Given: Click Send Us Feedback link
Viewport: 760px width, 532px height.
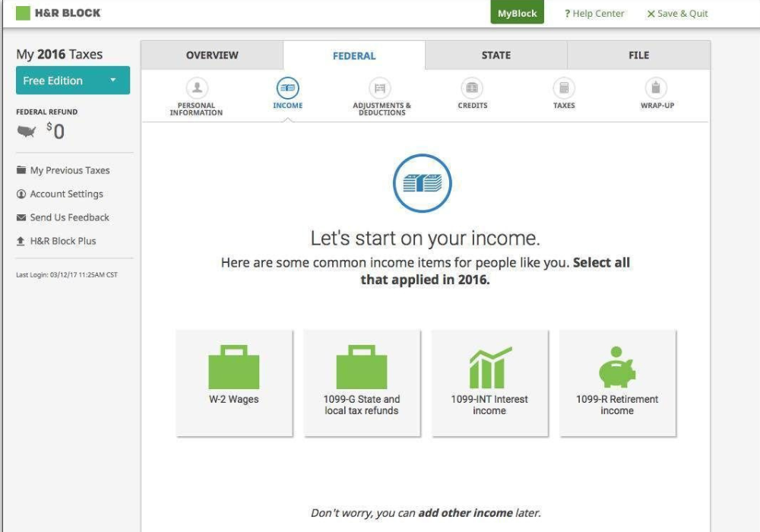Looking at the screenshot, I should click(x=69, y=217).
